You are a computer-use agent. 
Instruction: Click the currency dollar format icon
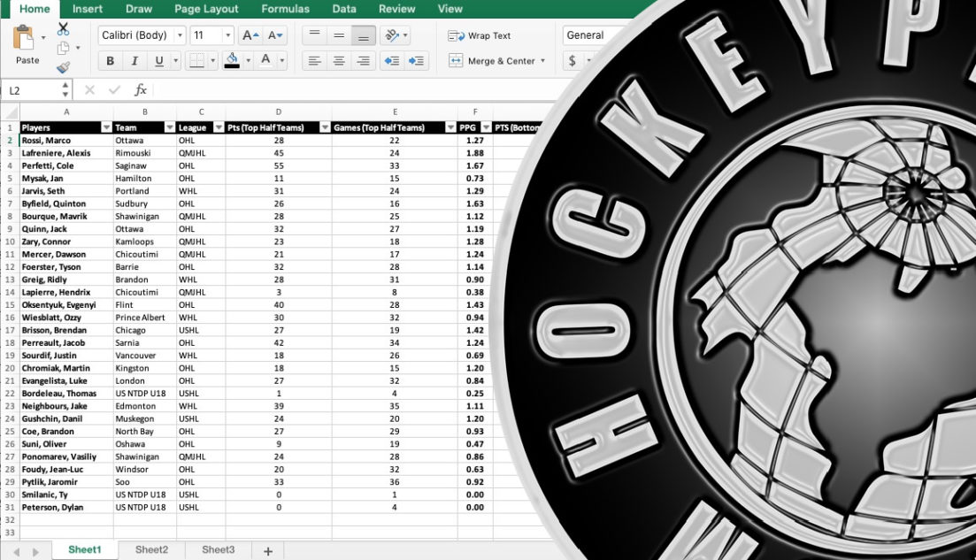tap(572, 60)
